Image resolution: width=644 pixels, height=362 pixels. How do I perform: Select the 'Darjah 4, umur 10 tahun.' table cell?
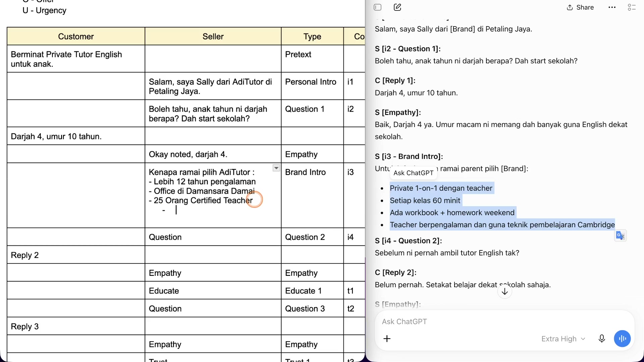coord(76,136)
